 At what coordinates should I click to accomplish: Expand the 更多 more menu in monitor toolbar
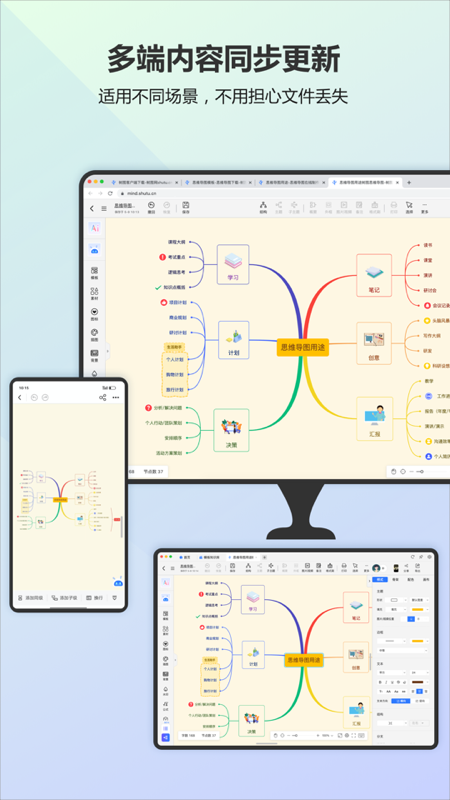[424, 207]
